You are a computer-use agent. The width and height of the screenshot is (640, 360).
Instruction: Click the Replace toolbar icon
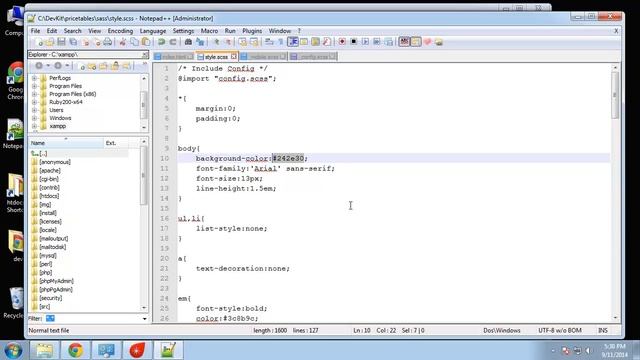(200, 42)
